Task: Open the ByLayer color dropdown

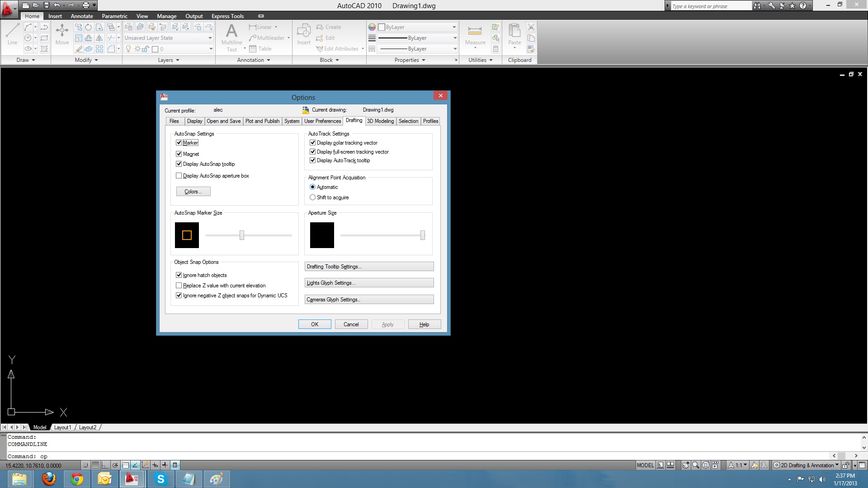Action: pyautogui.click(x=417, y=27)
